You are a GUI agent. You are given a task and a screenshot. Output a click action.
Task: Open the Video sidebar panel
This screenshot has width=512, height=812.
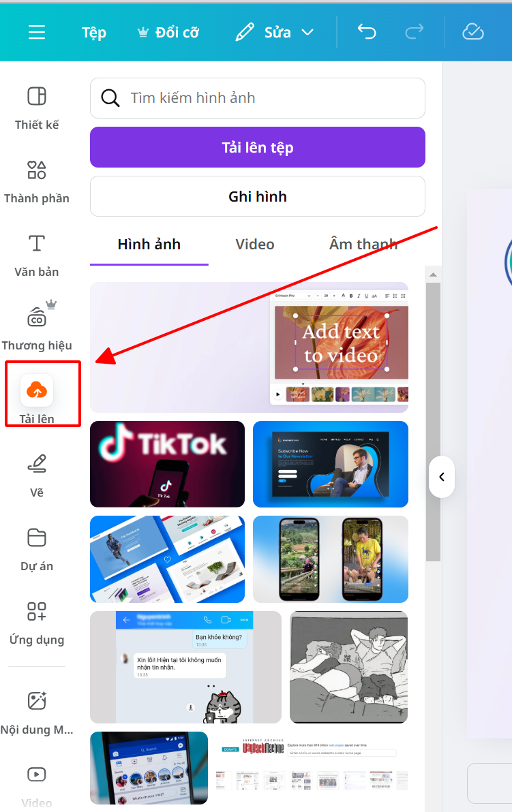click(37, 787)
